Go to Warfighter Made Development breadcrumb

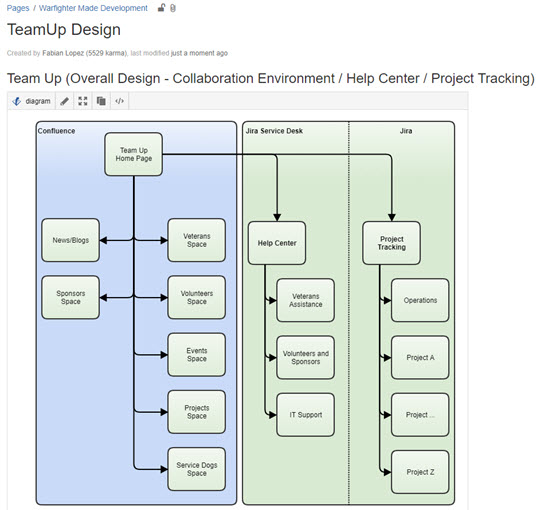coord(93,8)
